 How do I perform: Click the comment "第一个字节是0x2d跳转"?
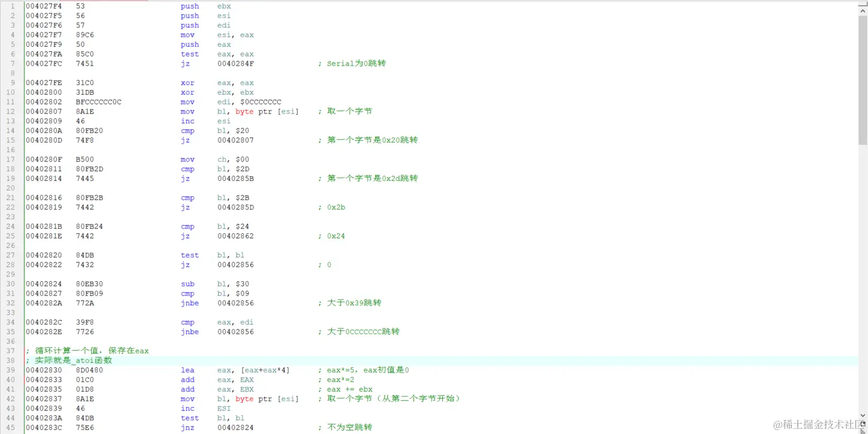click(x=372, y=179)
